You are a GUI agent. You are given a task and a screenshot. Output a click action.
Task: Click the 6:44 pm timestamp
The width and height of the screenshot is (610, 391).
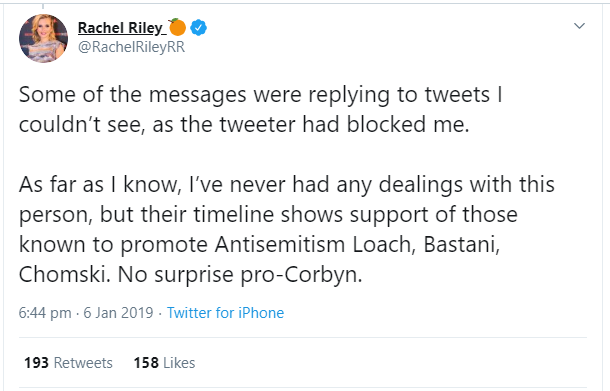click(45, 313)
